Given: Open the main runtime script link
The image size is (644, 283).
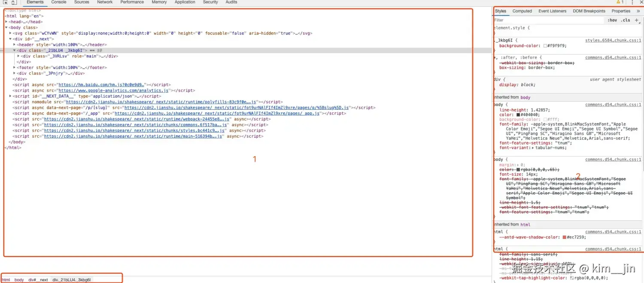Looking at the screenshot, I should [x=134, y=136].
